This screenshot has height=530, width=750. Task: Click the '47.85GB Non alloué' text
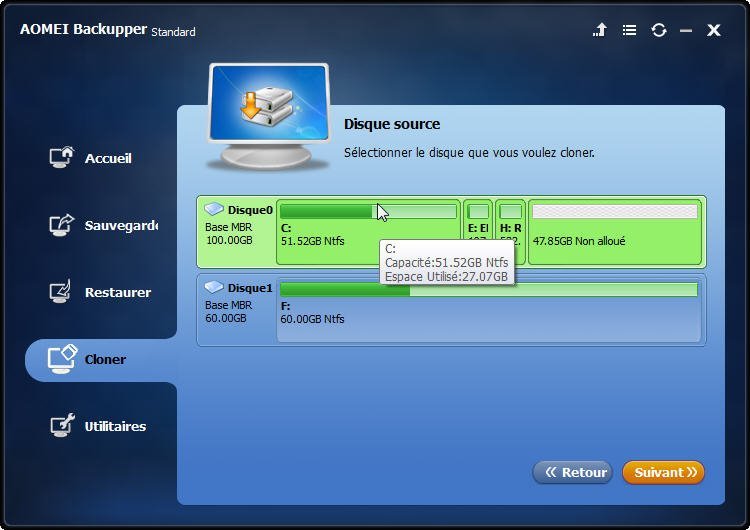(x=579, y=241)
